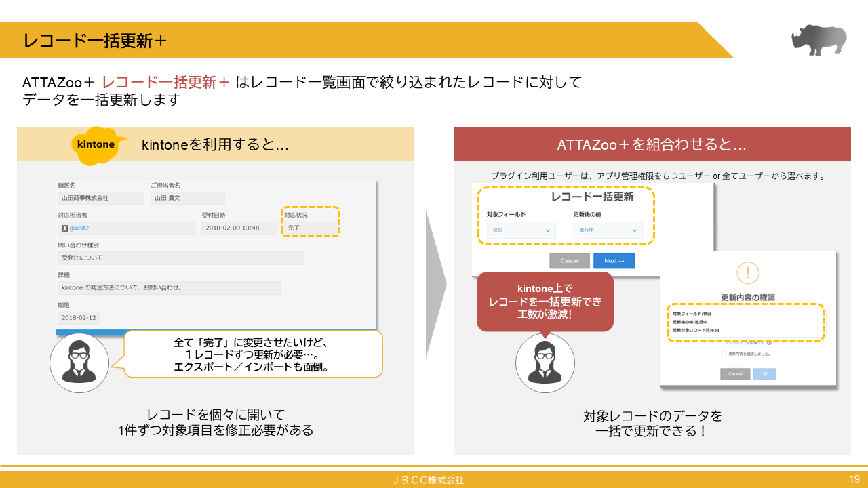The image size is (868, 488).
Task: Open the 対象フィールド dropdown showing 状況
Action: 521,230
